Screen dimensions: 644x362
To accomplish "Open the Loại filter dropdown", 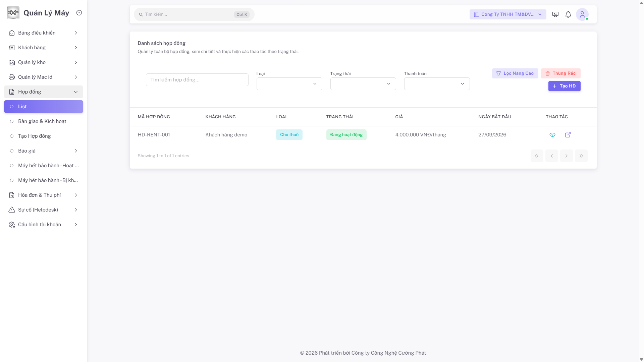I will coord(289,84).
